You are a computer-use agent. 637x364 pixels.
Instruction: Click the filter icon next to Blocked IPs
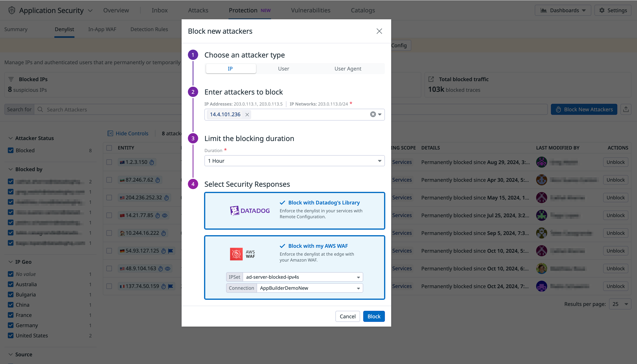[x=11, y=79]
